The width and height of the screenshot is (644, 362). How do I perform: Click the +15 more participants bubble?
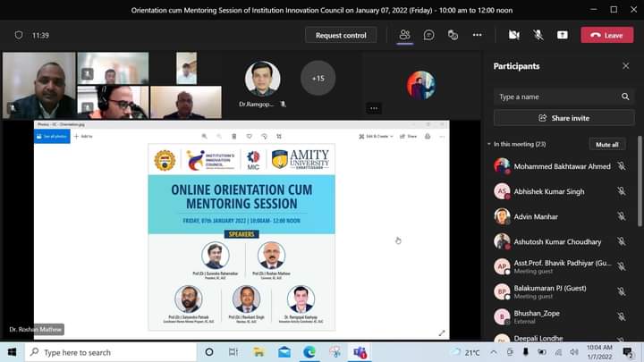pyautogui.click(x=318, y=78)
